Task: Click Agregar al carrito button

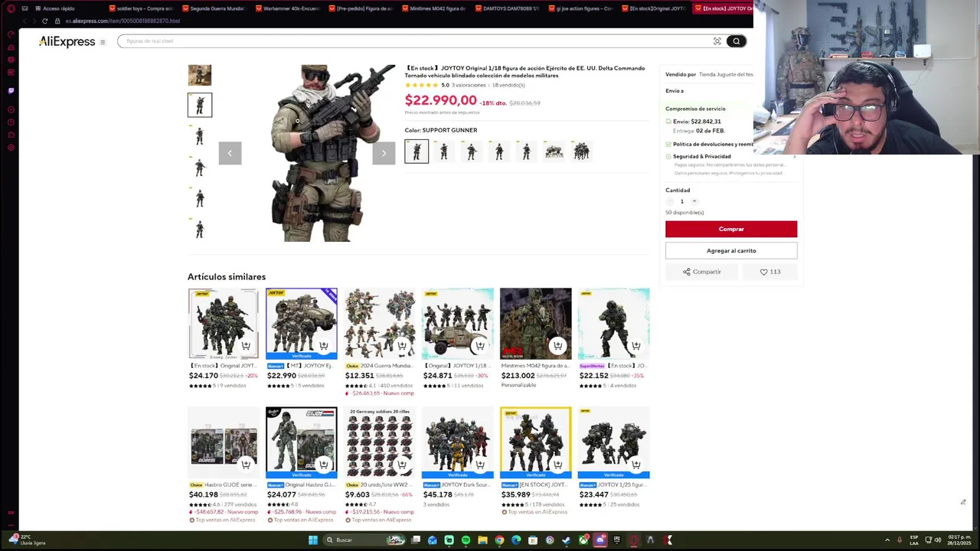Action: 731,250
